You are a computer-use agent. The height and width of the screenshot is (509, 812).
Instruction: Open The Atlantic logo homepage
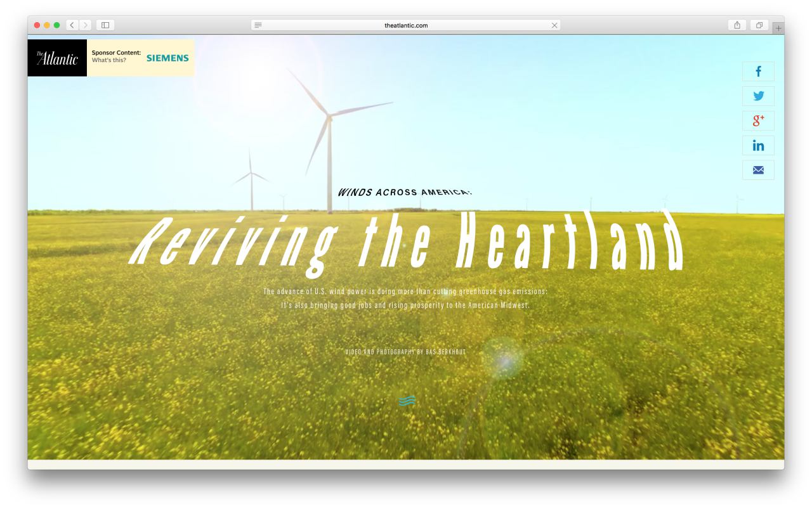pos(57,58)
